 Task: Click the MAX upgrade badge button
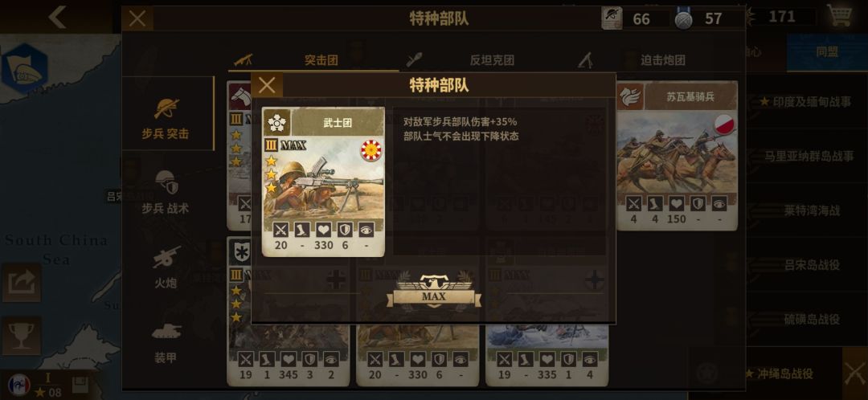click(x=433, y=290)
